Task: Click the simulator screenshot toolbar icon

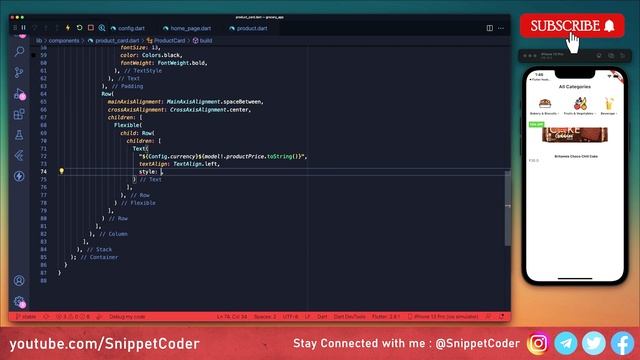Action: pyautogui.click(x=611, y=56)
